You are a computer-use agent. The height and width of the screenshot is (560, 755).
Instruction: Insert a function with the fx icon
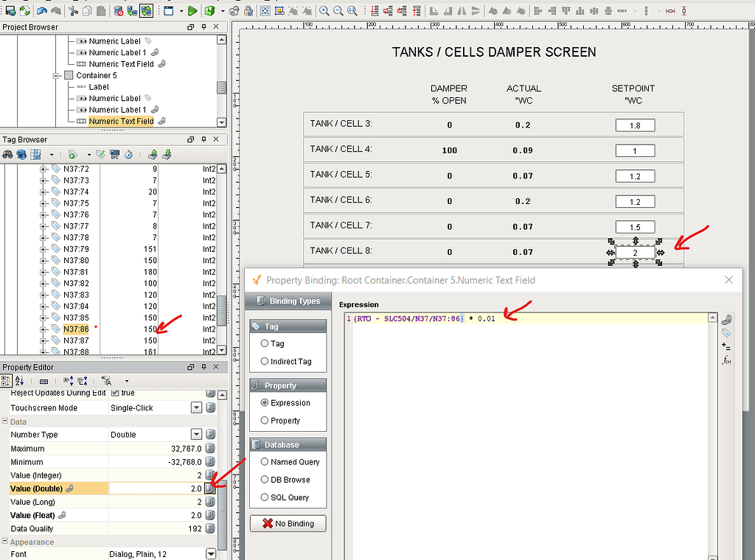pos(726,360)
